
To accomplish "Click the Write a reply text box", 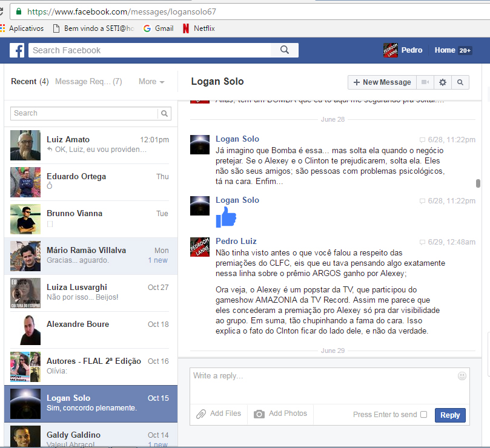I will (329, 386).
